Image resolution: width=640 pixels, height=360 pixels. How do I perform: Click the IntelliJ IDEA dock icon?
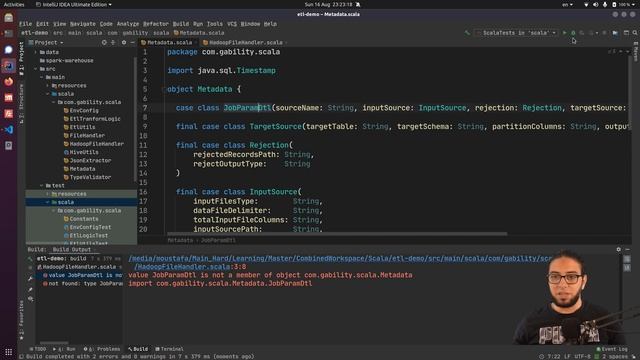(9, 66)
